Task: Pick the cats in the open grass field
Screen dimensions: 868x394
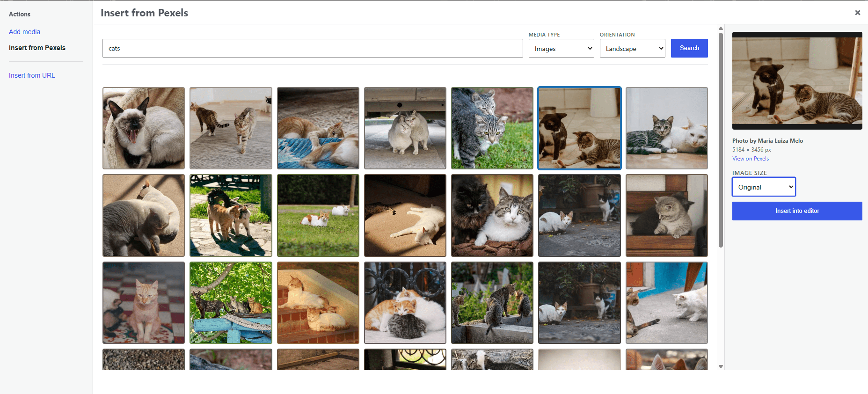Action: tap(318, 215)
